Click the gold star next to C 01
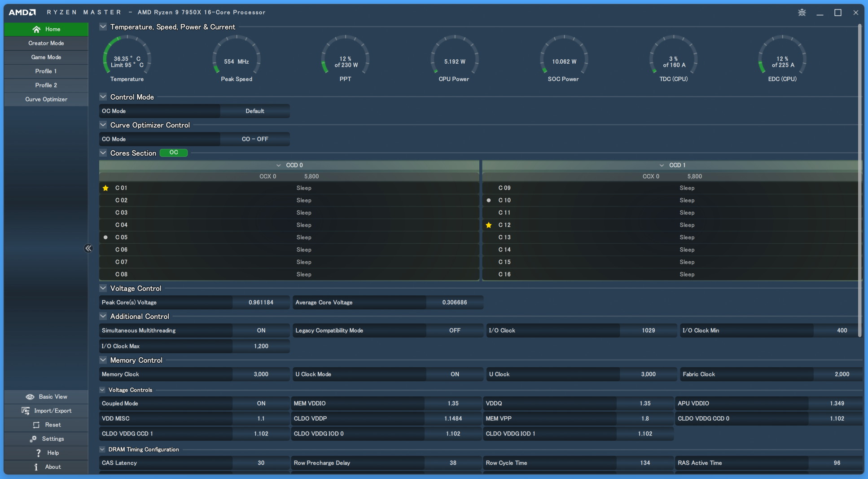The image size is (868, 479). [105, 188]
